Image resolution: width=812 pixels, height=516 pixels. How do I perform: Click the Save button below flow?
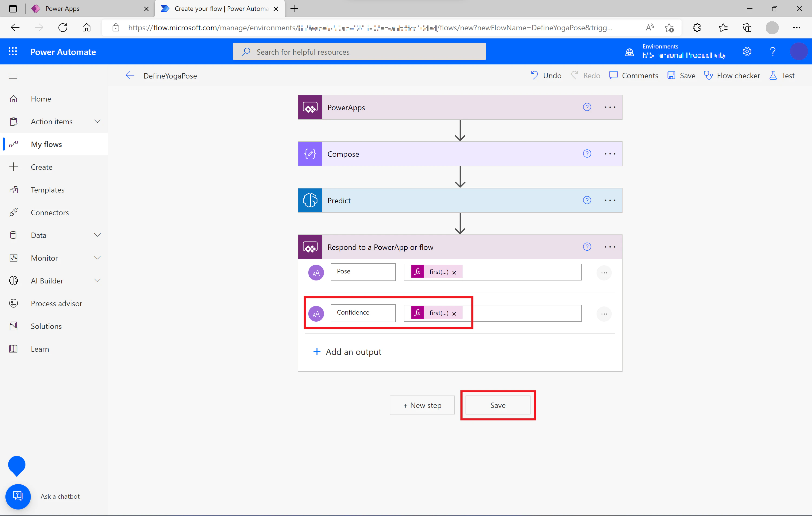click(498, 405)
